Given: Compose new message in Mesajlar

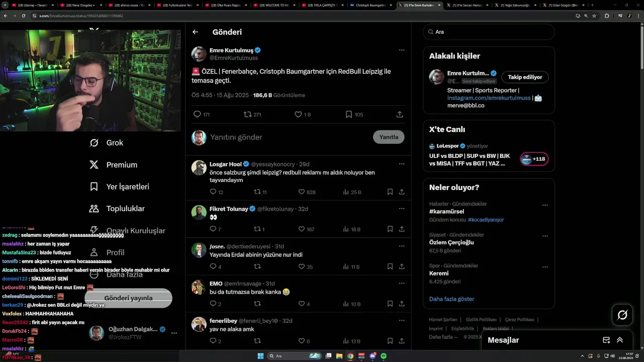Looking at the screenshot, I should tap(606, 340).
